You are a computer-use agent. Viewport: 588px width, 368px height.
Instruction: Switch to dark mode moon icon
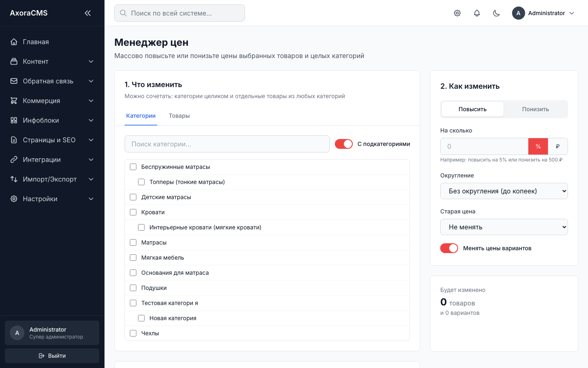[497, 13]
